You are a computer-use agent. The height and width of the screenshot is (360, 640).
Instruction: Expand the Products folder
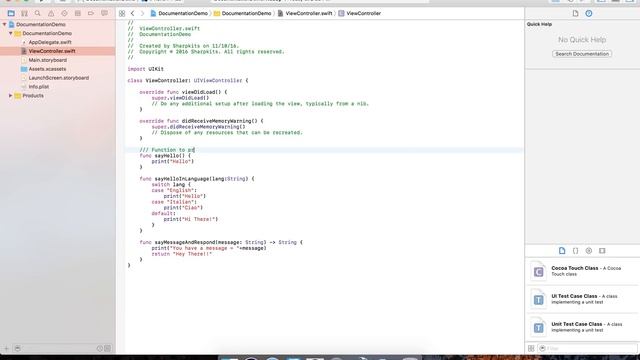11,96
